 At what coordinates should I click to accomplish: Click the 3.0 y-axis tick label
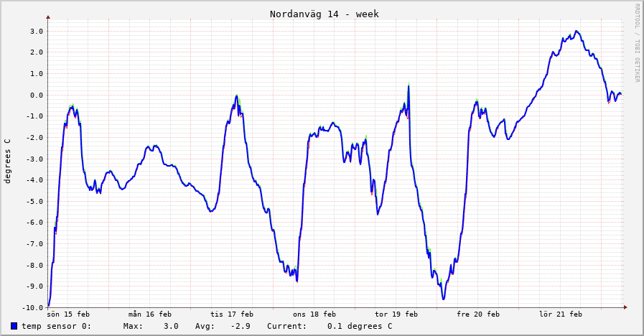pos(37,31)
